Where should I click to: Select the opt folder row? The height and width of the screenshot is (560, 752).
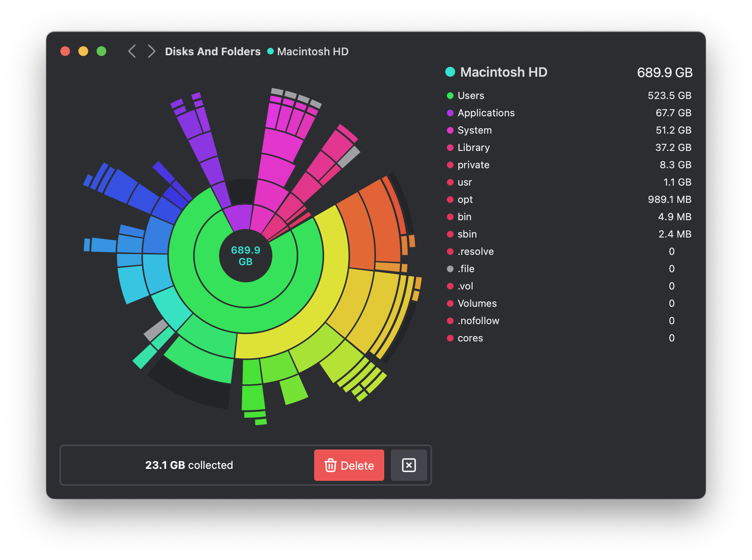tap(569, 200)
